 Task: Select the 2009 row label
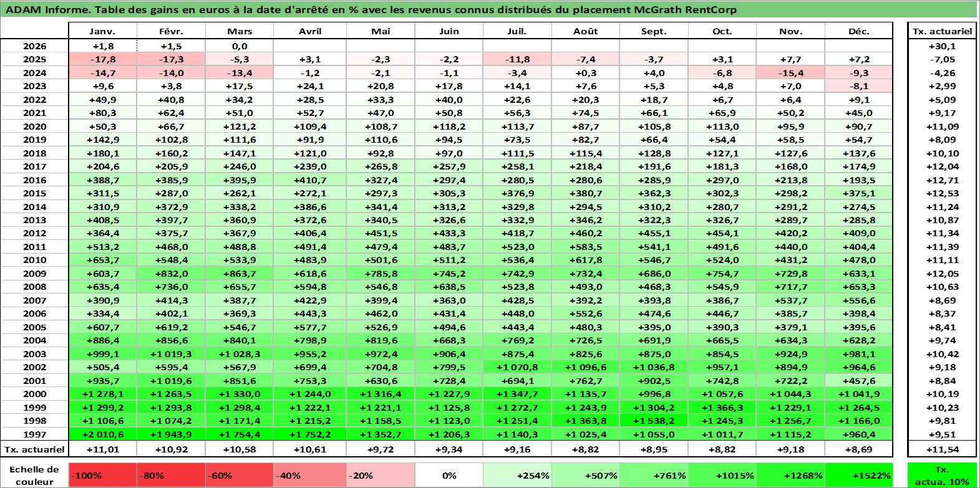34,274
